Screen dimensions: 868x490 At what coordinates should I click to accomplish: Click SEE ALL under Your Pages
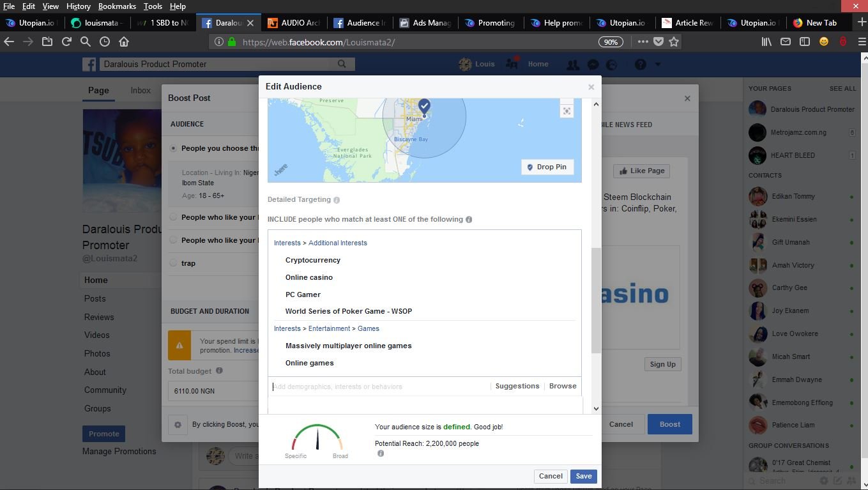[x=842, y=89]
